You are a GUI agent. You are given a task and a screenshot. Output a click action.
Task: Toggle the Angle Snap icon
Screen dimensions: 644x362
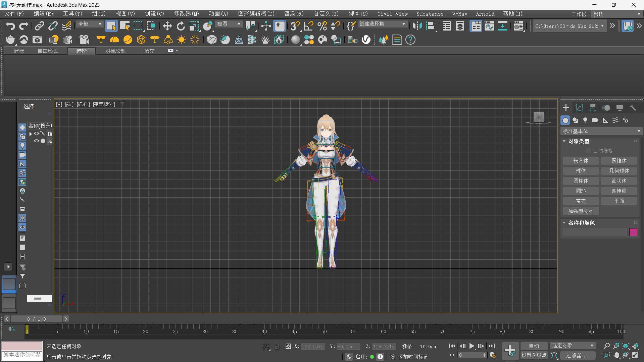(308, 26)
